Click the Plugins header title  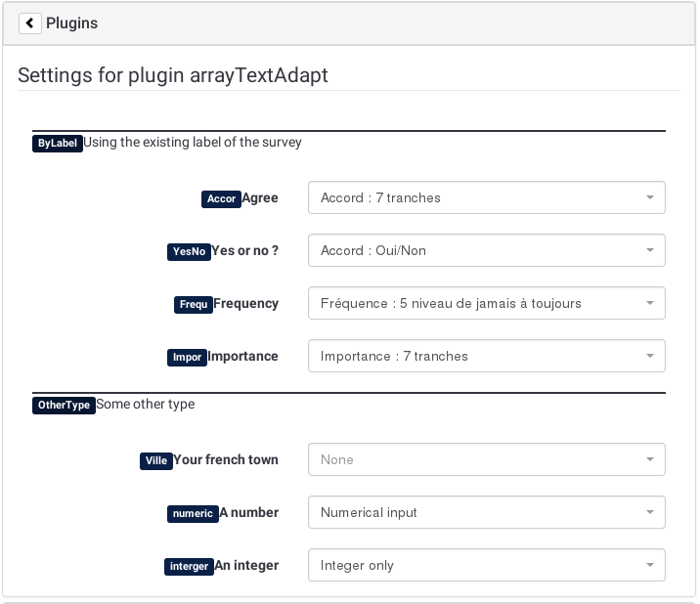pos(72,22)
